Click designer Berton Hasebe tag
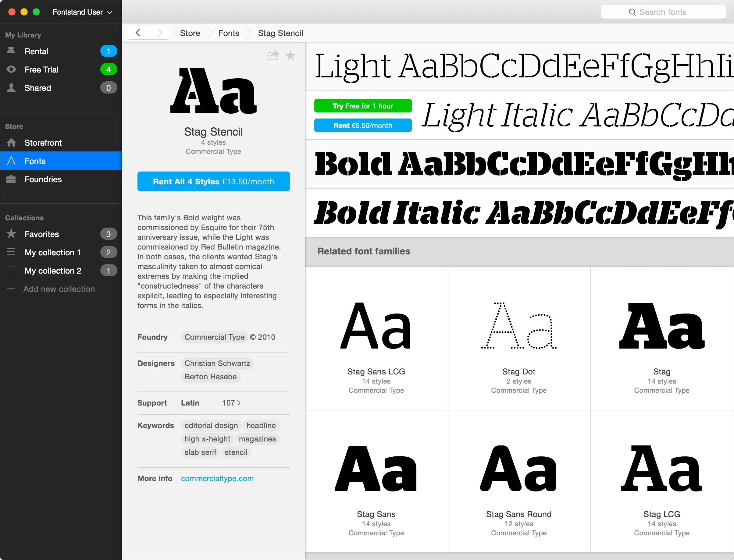Viewport: 734px width, 560px height. point(210,377)
